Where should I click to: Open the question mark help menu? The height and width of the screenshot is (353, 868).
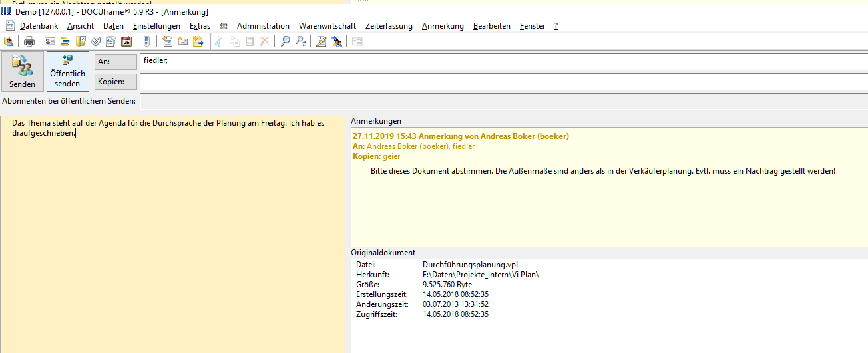tap(556, 26)
